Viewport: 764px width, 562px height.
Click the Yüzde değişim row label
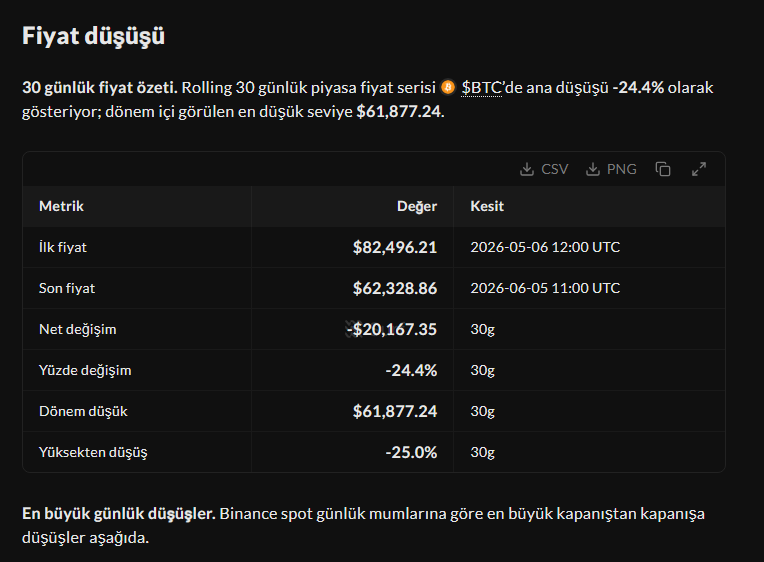click(x=85, y=370)
